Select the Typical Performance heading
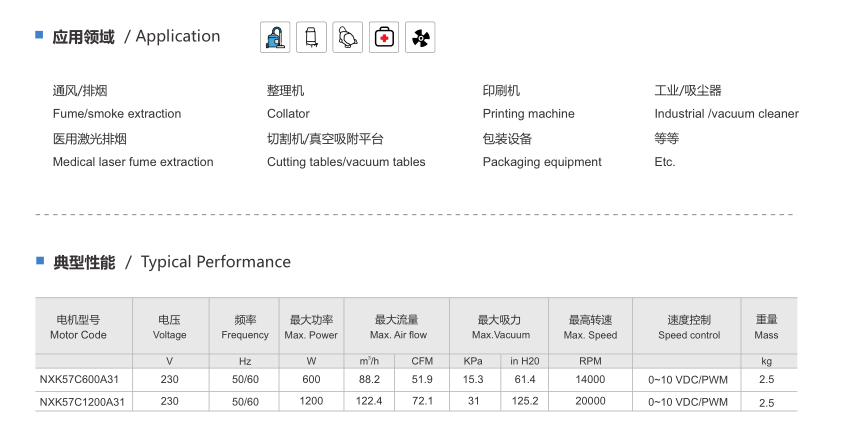The width and height of the screenshot is (852, 444). (172, 262)
